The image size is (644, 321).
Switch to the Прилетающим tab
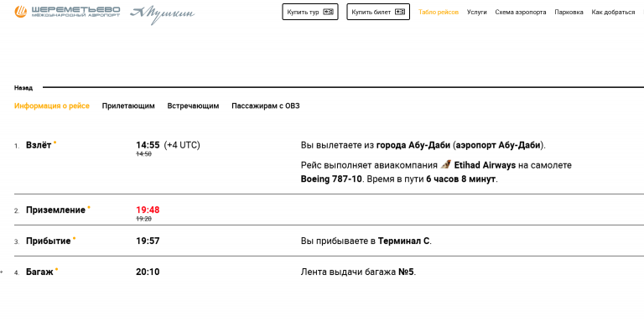(x=128, y=106)
